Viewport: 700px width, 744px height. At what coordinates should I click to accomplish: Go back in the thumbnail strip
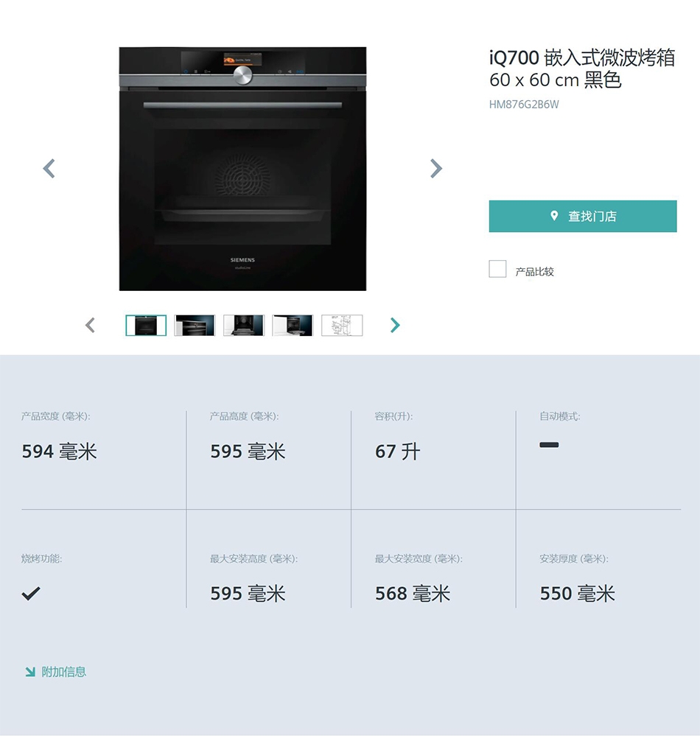click(x=90, y=325)
